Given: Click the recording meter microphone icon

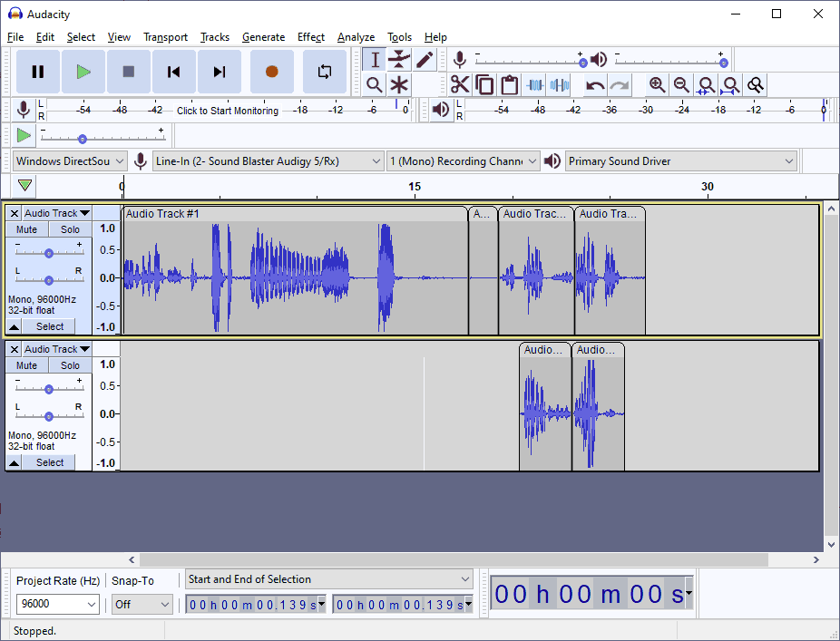Looking at the screenshot, I should 23,110.
